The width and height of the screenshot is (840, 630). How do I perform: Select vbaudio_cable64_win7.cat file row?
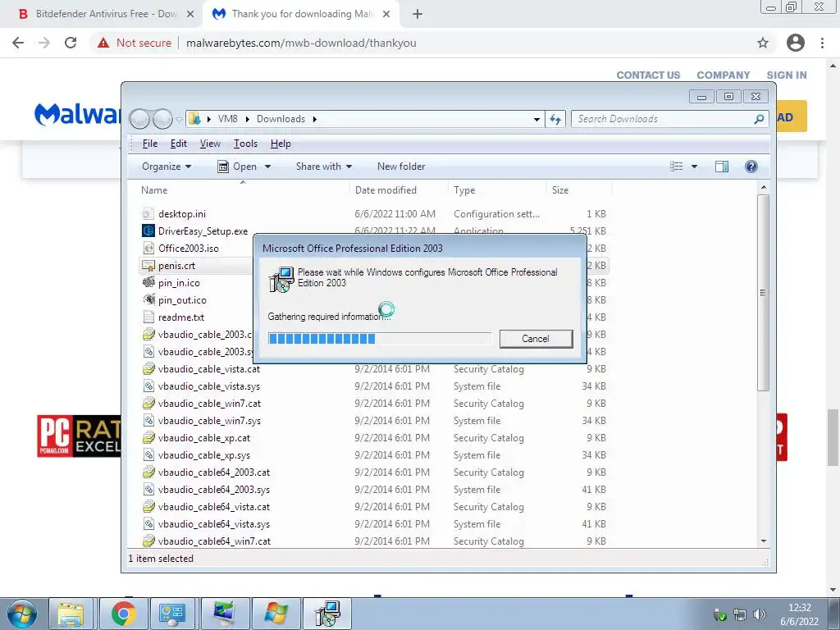pos(374,541)
